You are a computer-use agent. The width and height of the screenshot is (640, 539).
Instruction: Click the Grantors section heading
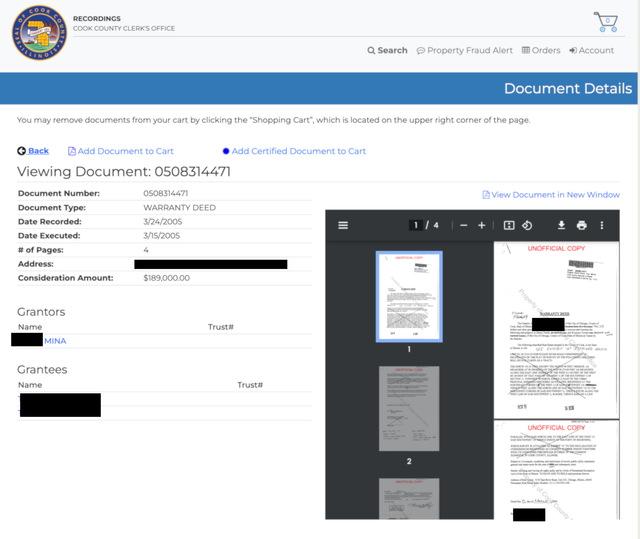coord(41,312)
